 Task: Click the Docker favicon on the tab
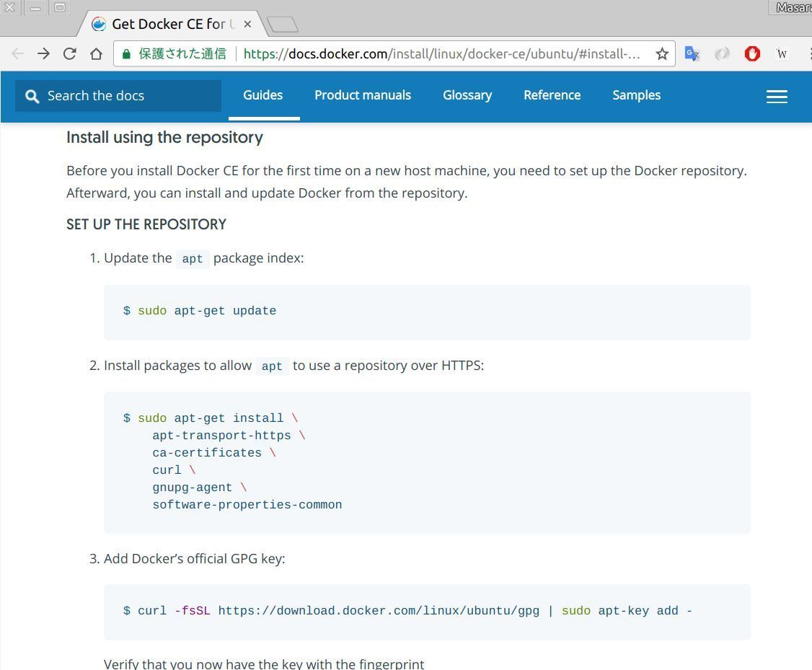98,24
